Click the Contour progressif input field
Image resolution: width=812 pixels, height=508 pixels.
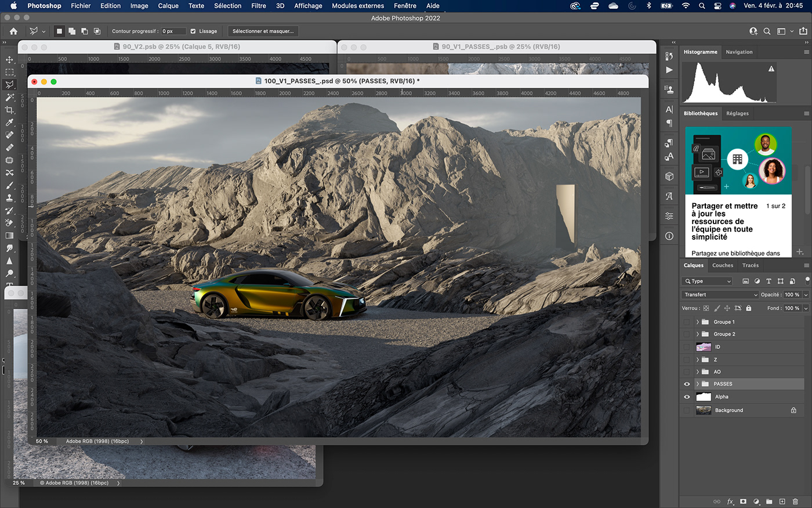pos(173,31)
